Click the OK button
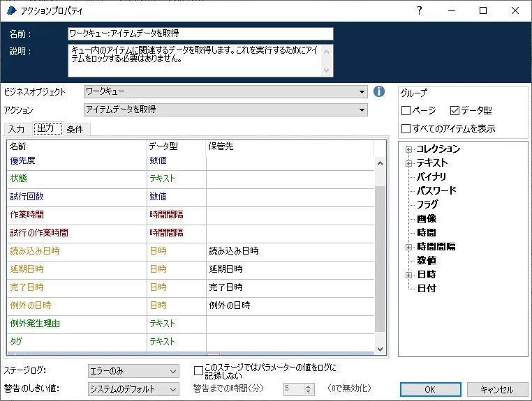This screenshot has height=401, width=532. [x=429, y=389]
